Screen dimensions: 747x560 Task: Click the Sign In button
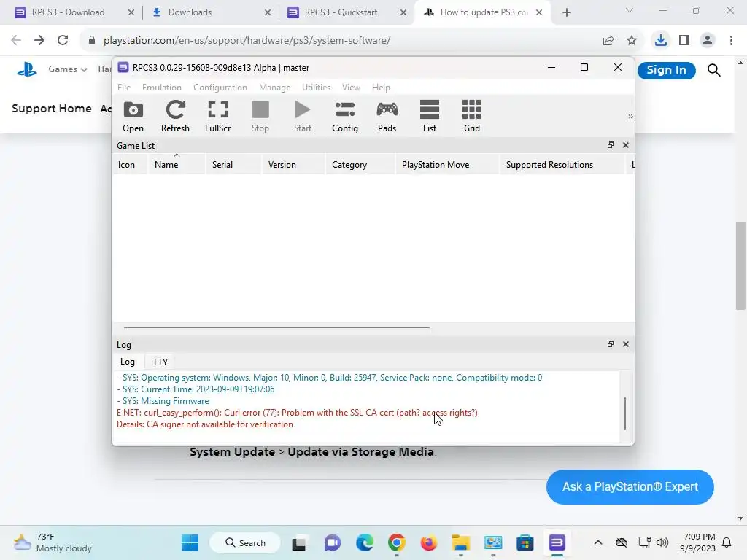[x=666, y=70]
